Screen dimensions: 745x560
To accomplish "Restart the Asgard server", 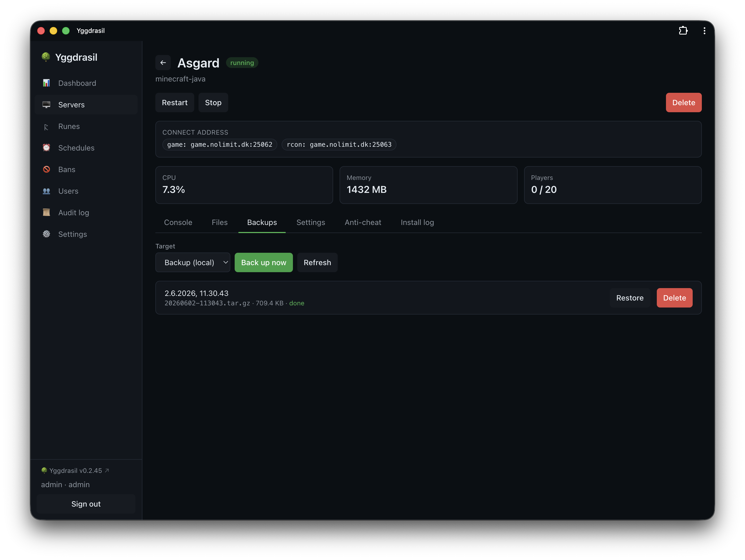I will [x=175, y=102].
